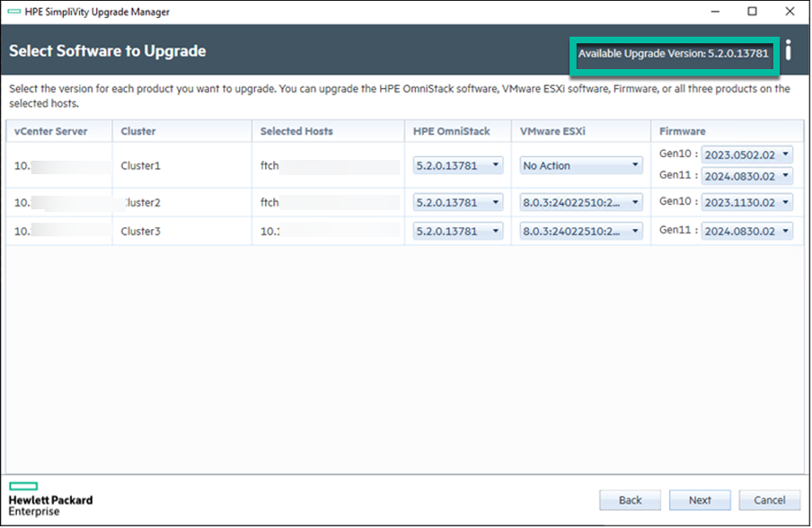Expand Cluster1 VMware ESXi No Action dropdown
This screenshot has width=812, height=528.
point(581,165)
